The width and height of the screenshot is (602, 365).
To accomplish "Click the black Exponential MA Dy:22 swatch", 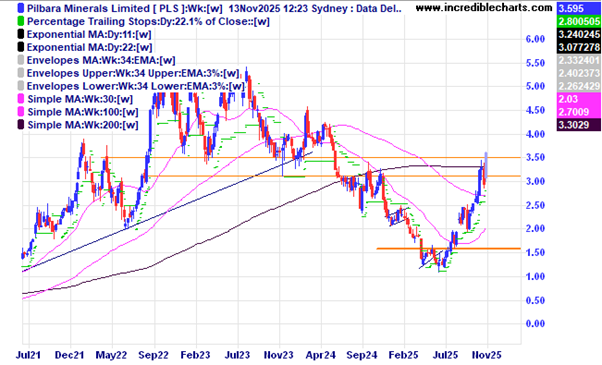I will pos(21,47).
